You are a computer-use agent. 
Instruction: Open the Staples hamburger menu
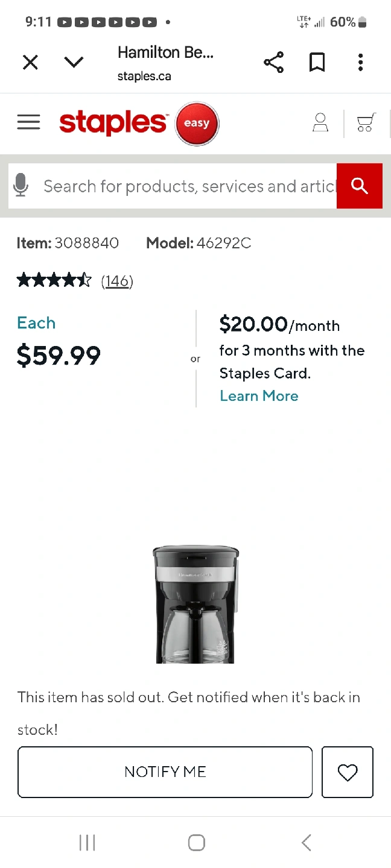[28, 122]
